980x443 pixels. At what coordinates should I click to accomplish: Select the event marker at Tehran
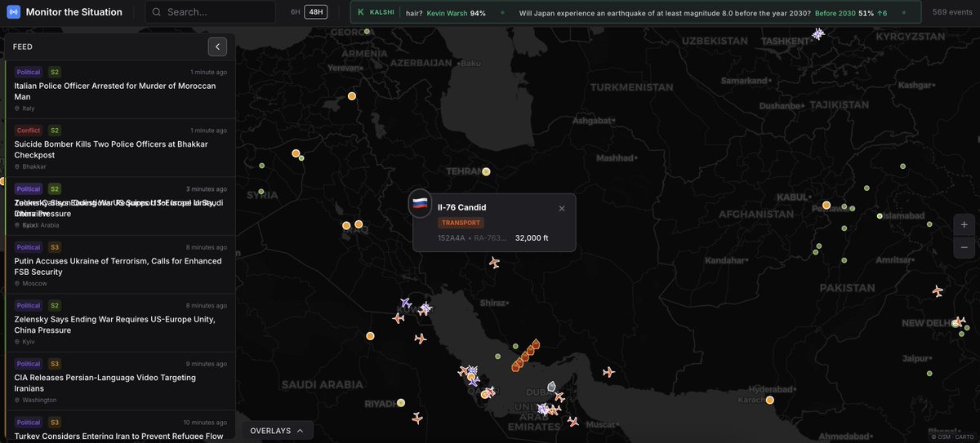(x=486, y=171)
